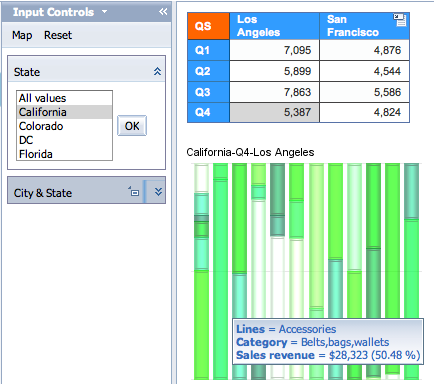The width and height of the screenshot is (434, 384).
Task: Click the cell value 7,095
Action: tap(274, 50)
